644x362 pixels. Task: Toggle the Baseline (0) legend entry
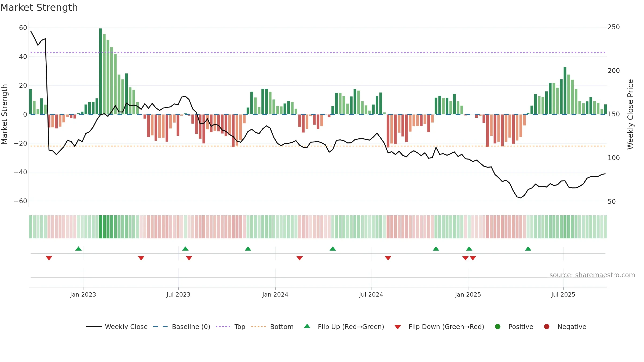181,327
